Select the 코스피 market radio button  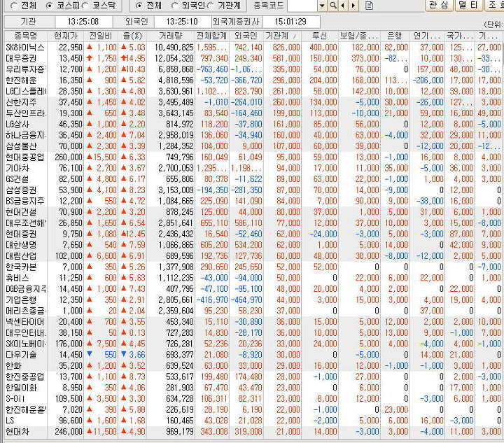[x=49, y=6]
